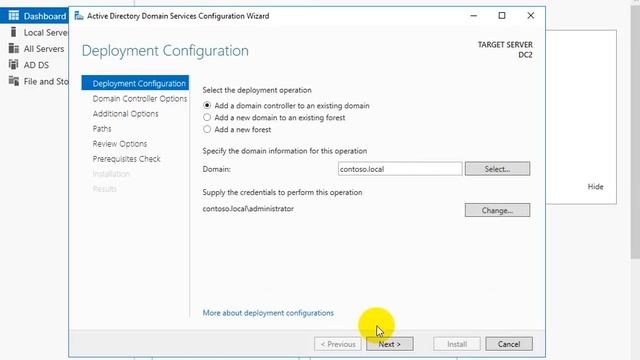The width and height of the screenshot is (640, 360).
Task: Open Dashboard in Server Manager sidebar
Action: (x=34, y=16)
